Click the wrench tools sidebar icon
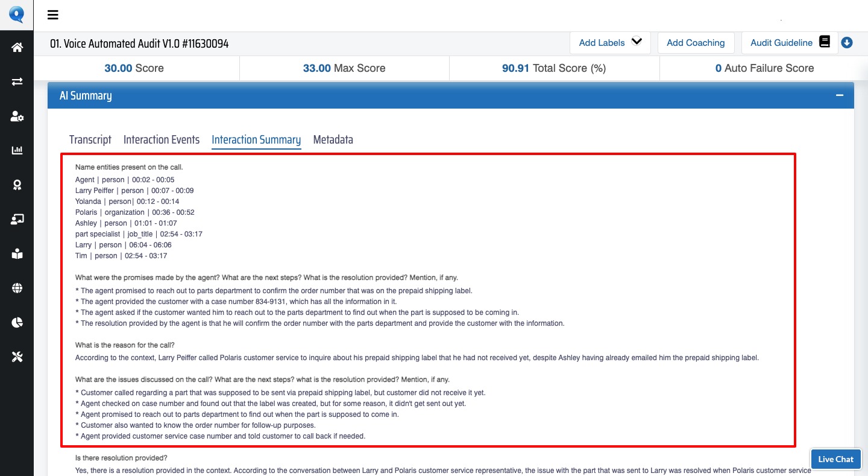This screenshot has height=476, width=868. coord(17,357)
